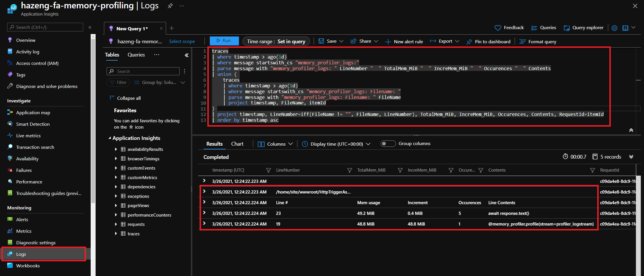Click Format query
Viewport: 644px width, 276px height.
(x=541, y=42)
